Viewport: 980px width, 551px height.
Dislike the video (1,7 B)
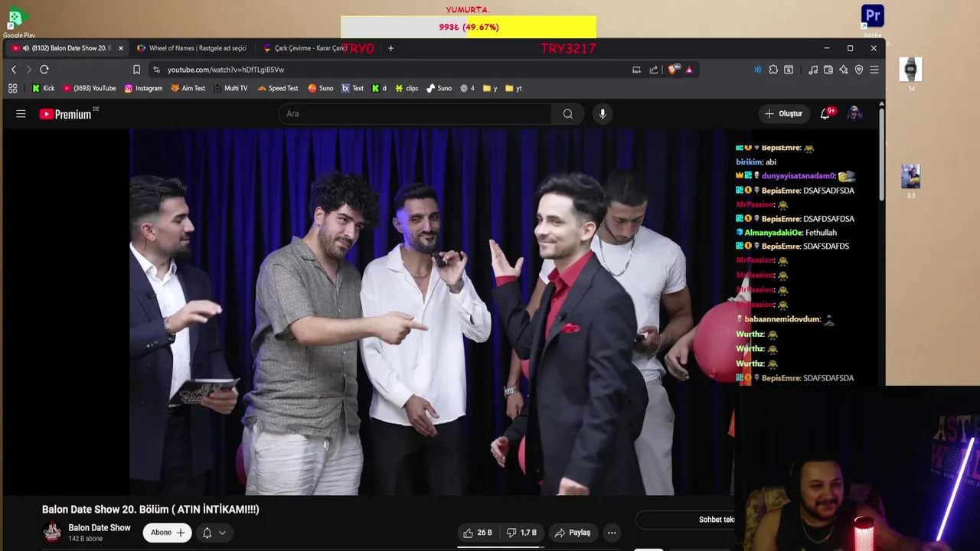[523, 533]
